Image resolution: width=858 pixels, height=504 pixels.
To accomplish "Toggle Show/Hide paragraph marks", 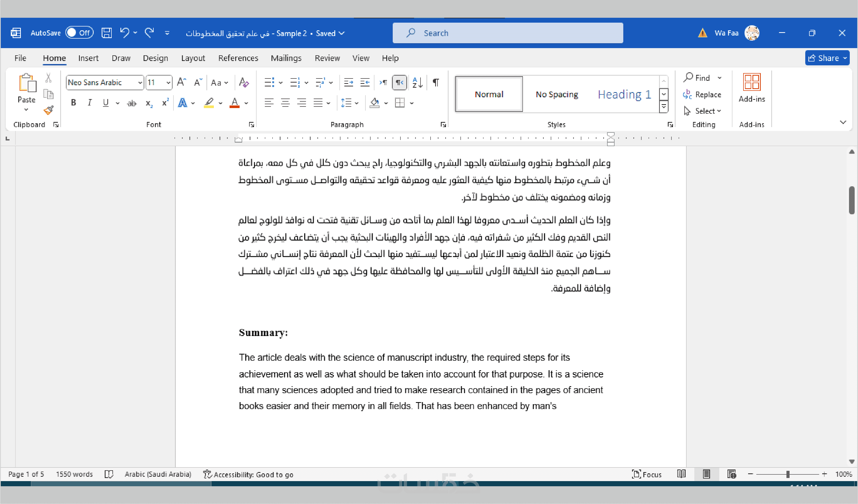I will click(x=436, y=82).
